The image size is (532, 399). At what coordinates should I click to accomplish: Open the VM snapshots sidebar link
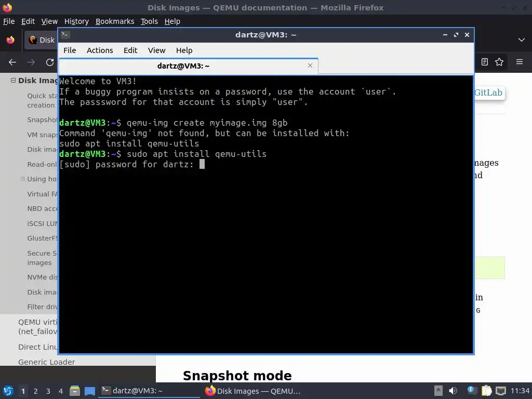(x=42, y=135)
